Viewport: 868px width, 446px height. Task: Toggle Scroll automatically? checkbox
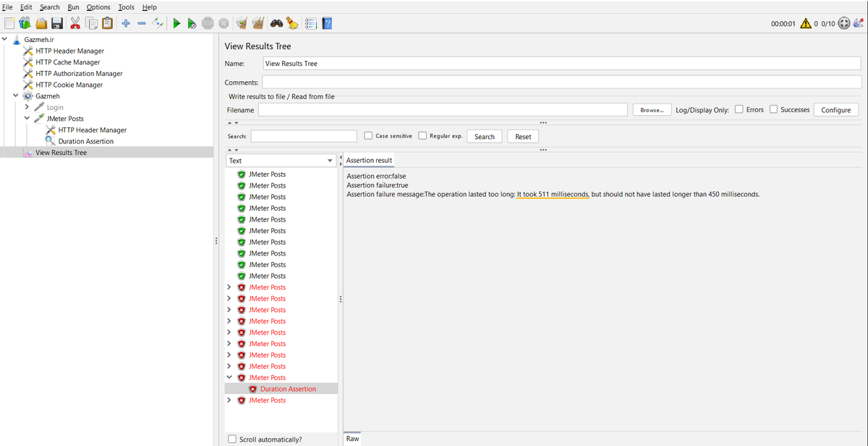[232, 439]
